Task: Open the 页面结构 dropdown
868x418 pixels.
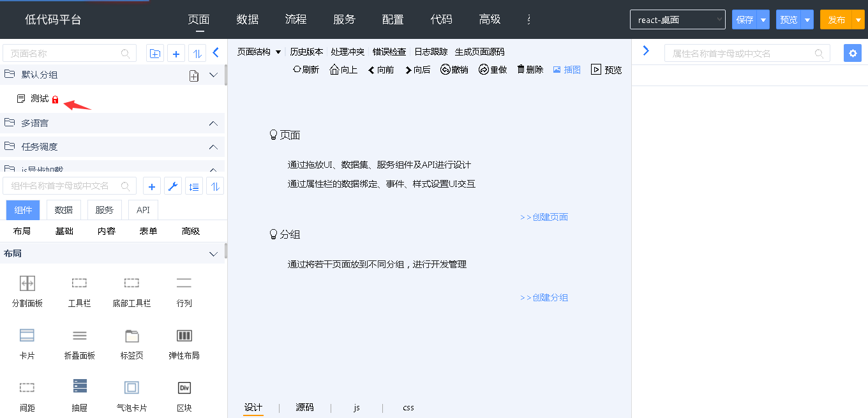Action: pyautogui.click(x=259, y=52)
